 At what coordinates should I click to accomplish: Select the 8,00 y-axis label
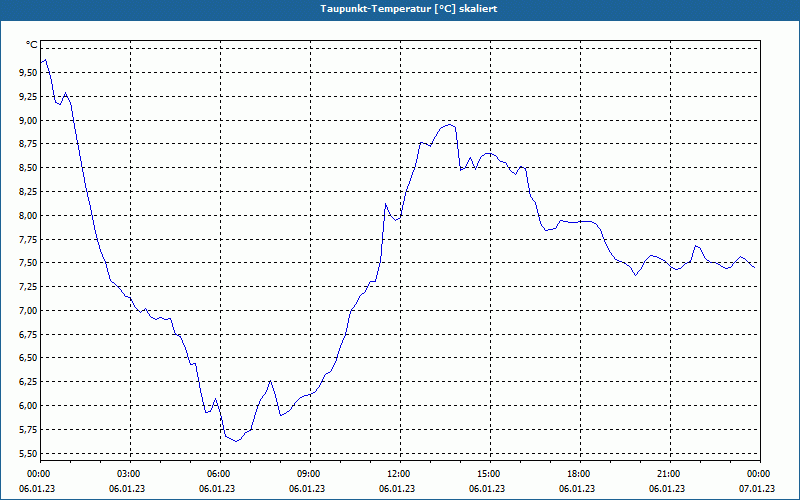point(28,215)
